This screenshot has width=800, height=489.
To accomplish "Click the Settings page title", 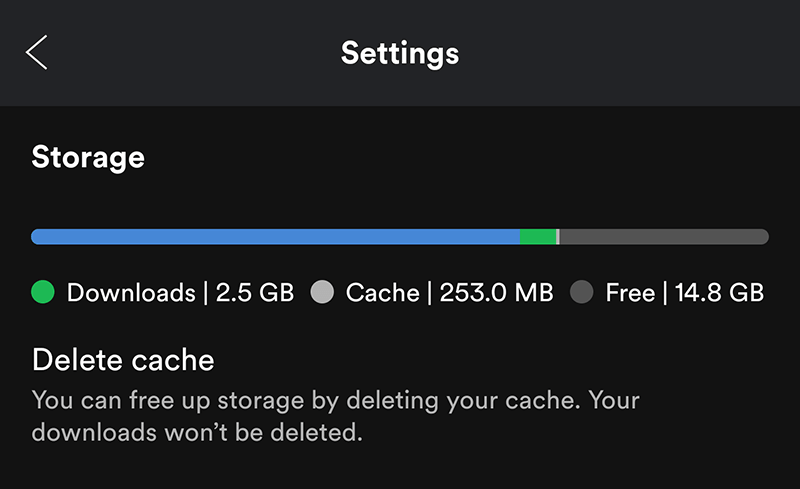I will pos(400,52).
